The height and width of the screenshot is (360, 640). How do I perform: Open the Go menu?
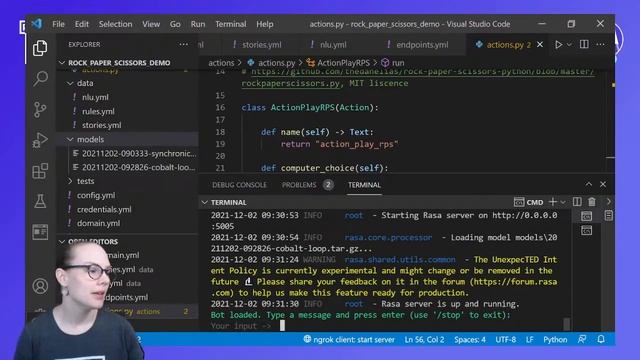[175, 24]
